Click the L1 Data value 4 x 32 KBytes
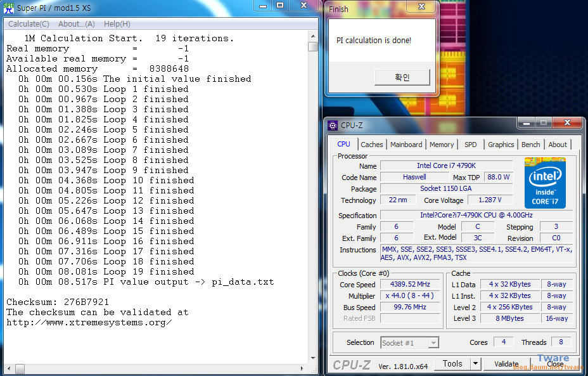 (x=509, y=284)
